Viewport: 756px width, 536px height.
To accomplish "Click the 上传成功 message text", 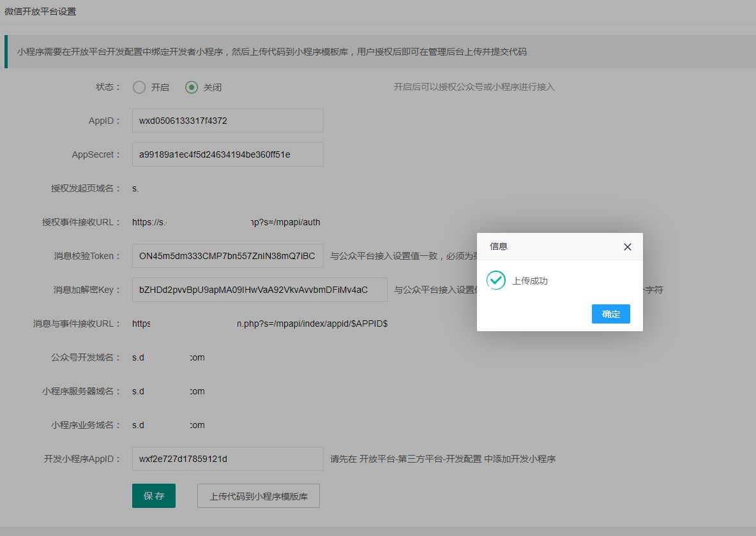I will 530,281.
